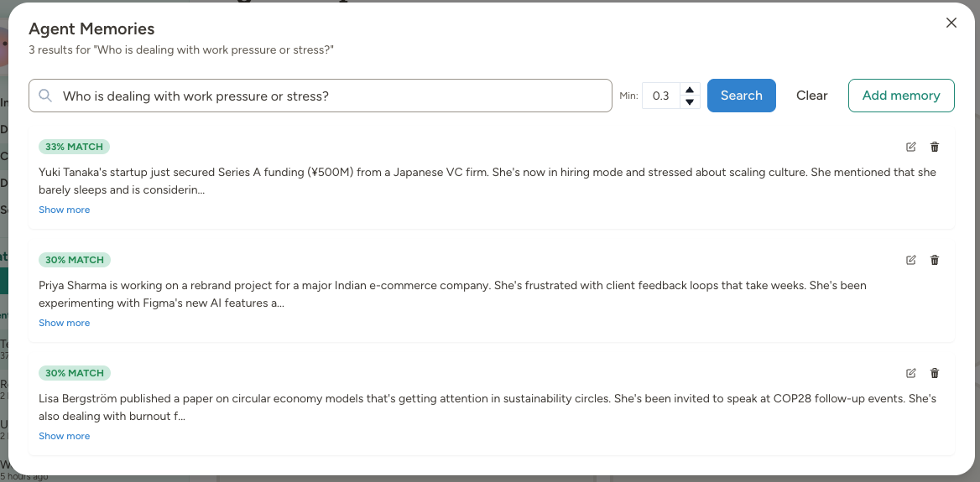This screenshot has width=980, height=482.
Task: Focus the memory search text field
Action: 320,96
